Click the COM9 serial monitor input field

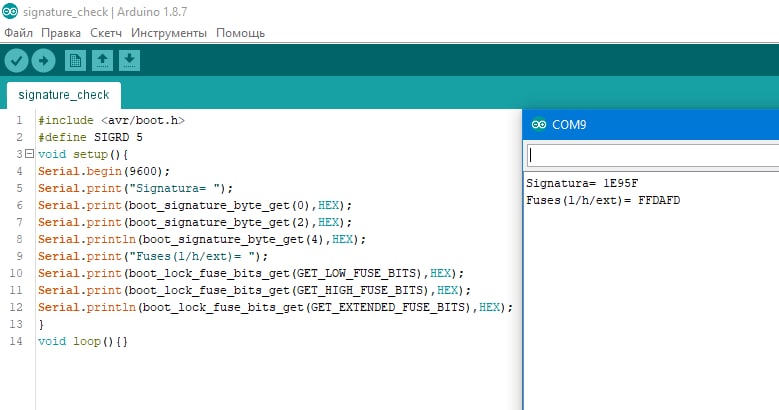(652, 156)
